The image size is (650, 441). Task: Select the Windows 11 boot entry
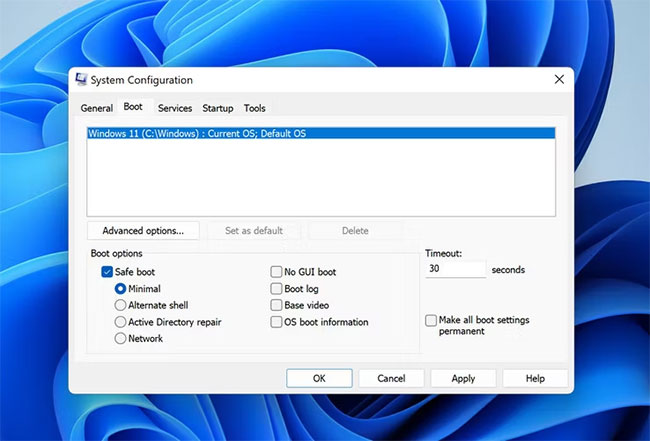tap(196, 133)
